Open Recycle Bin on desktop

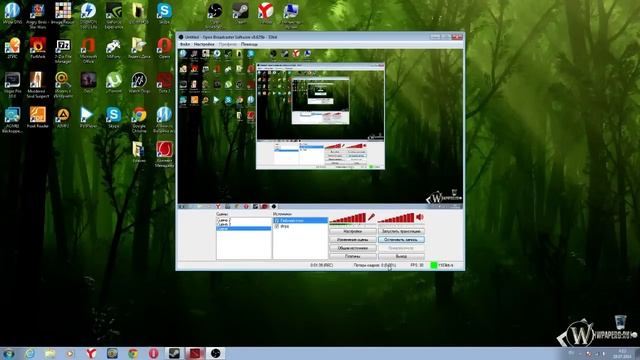coord(620,322)
